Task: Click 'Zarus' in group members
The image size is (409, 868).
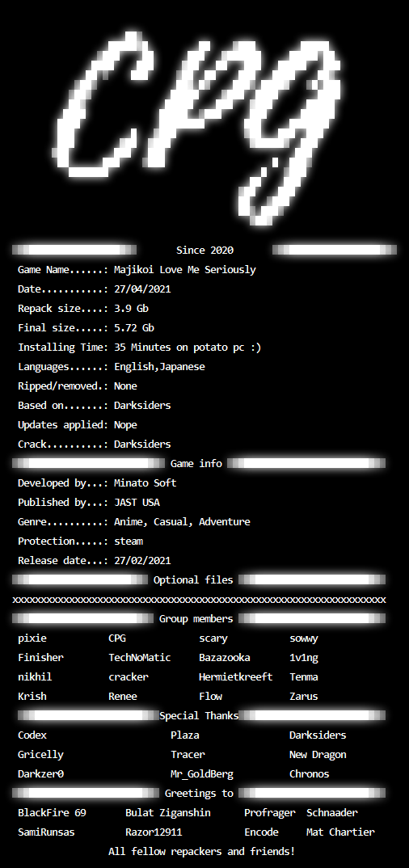Action: pyautogui.click(x=304, y=696)
